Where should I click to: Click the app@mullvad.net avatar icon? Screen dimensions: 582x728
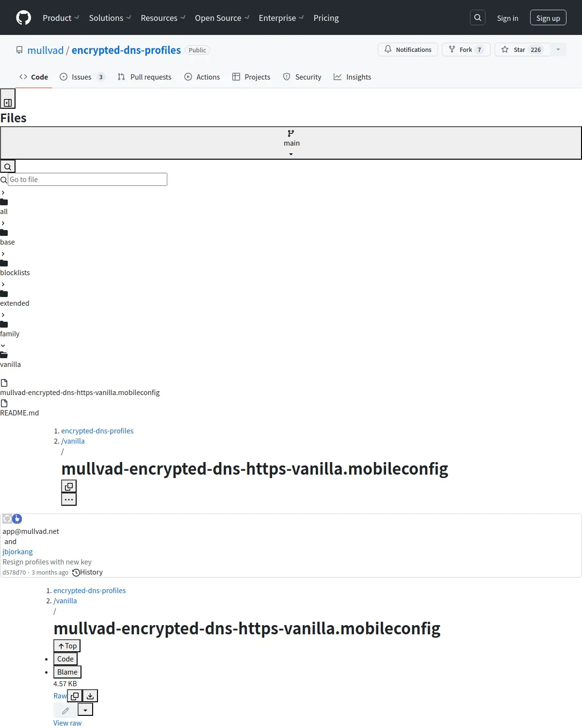click(7, 519)
